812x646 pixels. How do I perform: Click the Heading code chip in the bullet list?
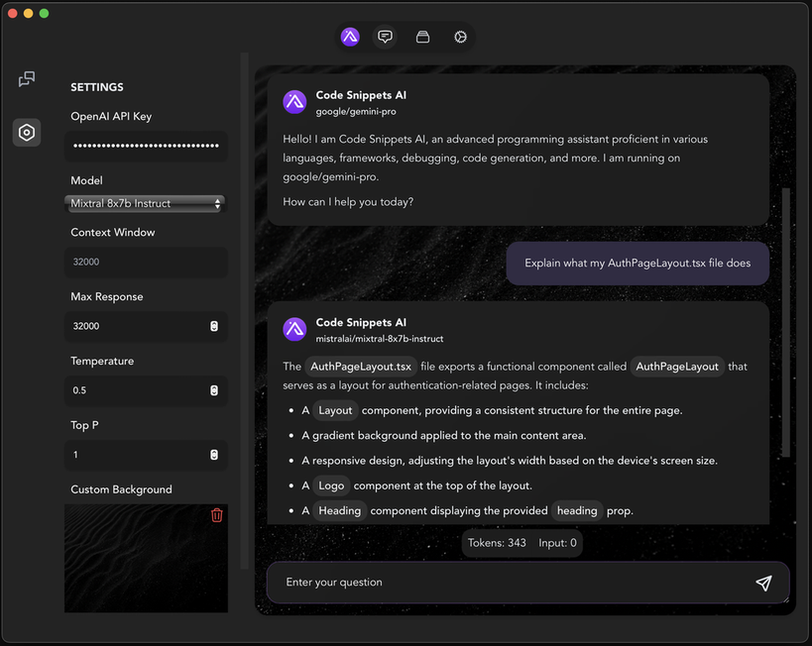click(339, 510)
